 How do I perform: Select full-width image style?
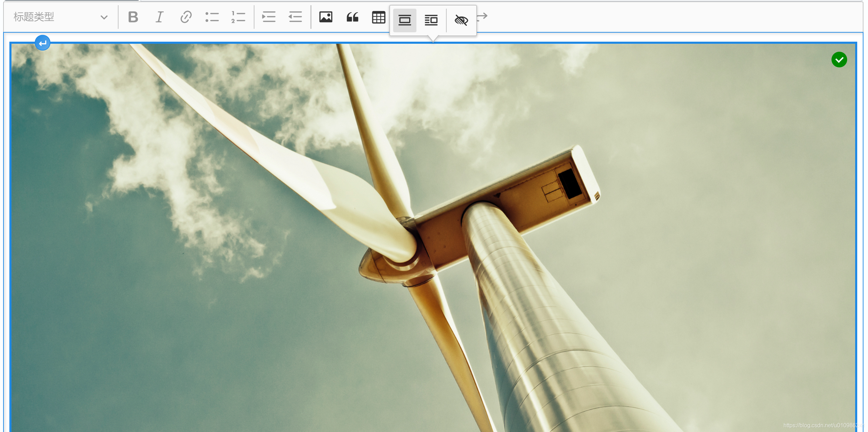(x=405, y=20)
